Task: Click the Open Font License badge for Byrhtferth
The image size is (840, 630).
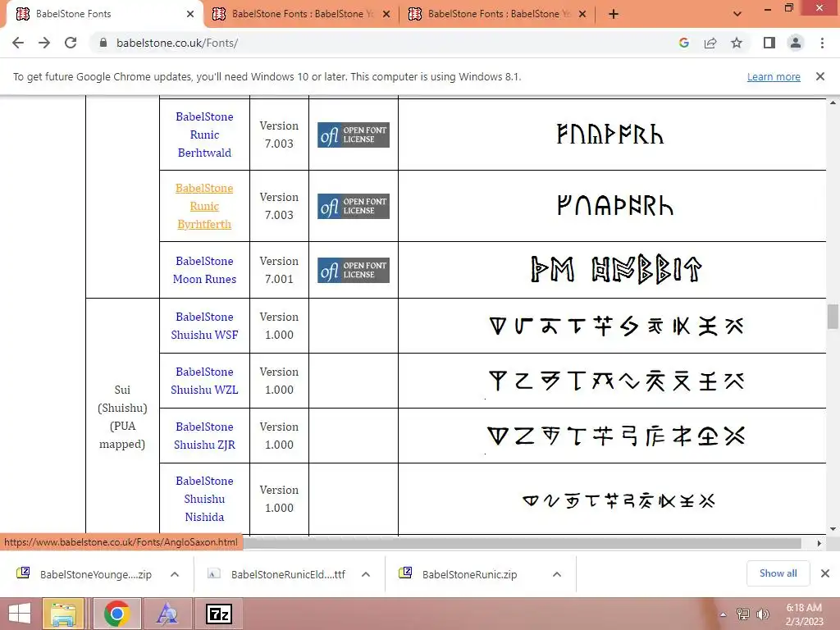Action: tap(354, 206)
